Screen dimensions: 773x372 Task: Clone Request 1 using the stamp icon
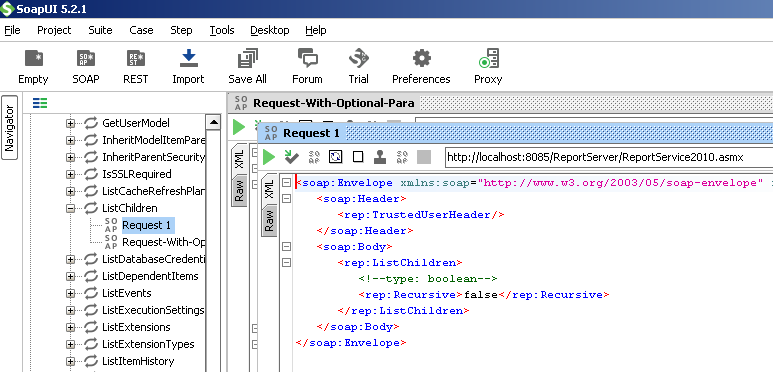pyautogui.click(x=380, y=157)
